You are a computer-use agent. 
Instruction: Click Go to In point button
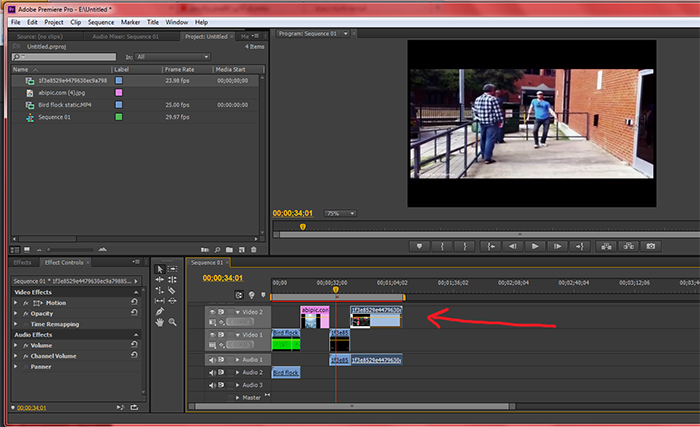pyautogui.click(x=491, y=246)
